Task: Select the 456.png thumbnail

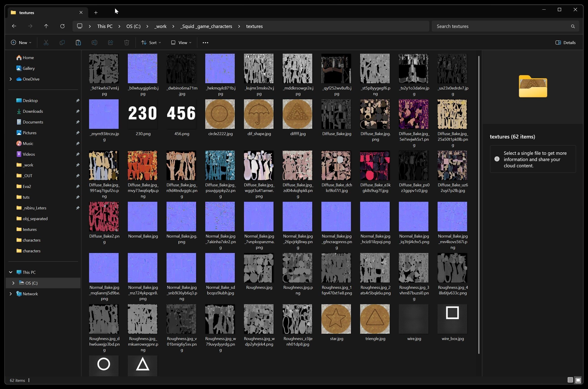Action: 182,114
